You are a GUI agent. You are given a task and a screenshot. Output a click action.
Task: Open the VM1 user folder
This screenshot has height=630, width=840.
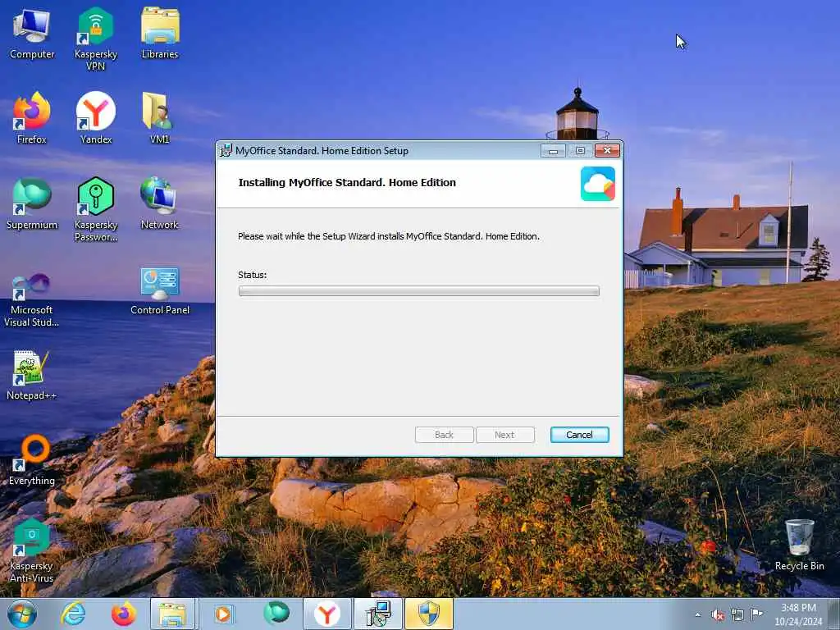pyautogui.click(x=159, y=118)
